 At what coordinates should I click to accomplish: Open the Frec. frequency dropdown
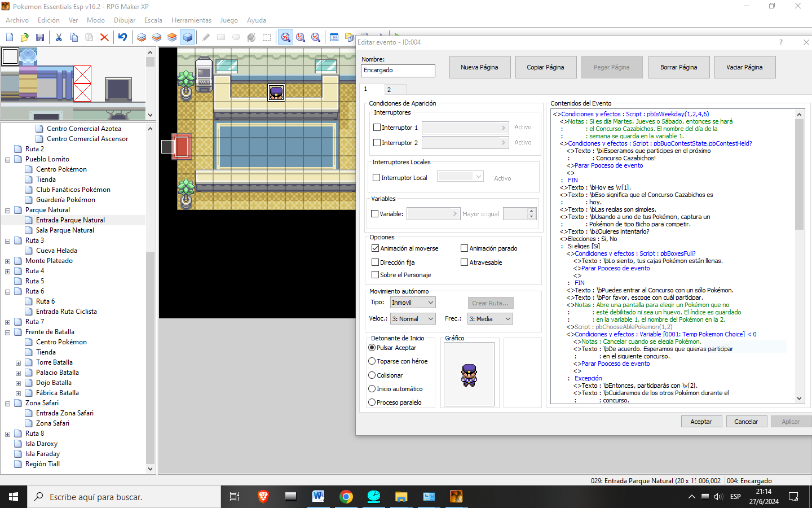[490, 319]
